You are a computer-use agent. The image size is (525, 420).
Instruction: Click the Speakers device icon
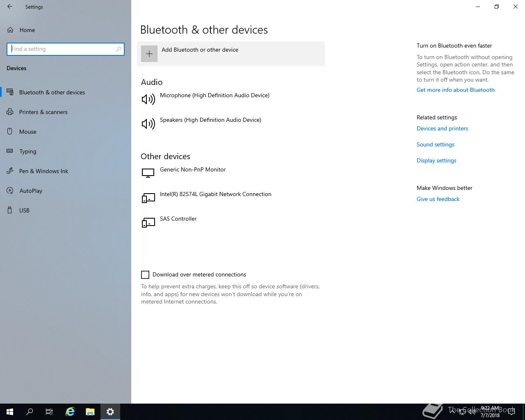(148, 123)
